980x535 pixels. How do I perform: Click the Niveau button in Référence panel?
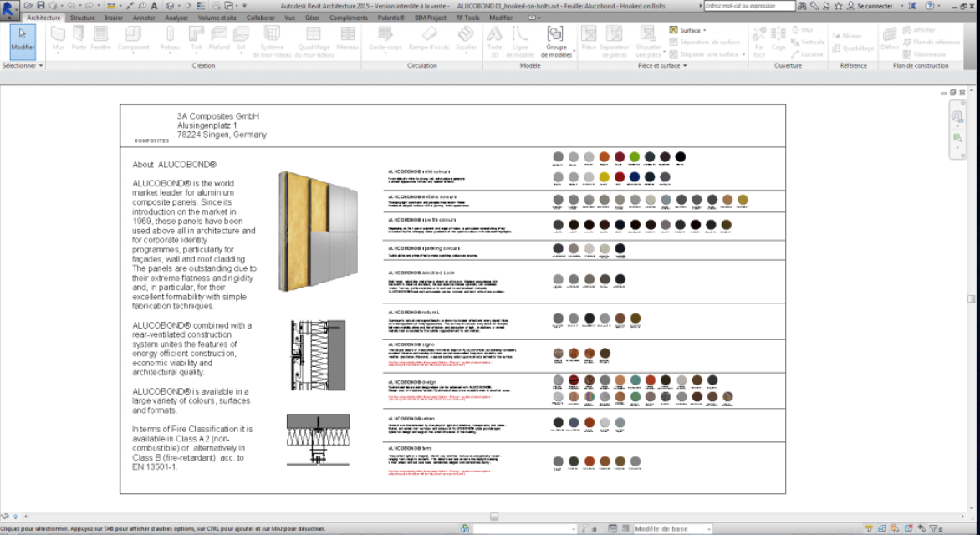[847, 36]
